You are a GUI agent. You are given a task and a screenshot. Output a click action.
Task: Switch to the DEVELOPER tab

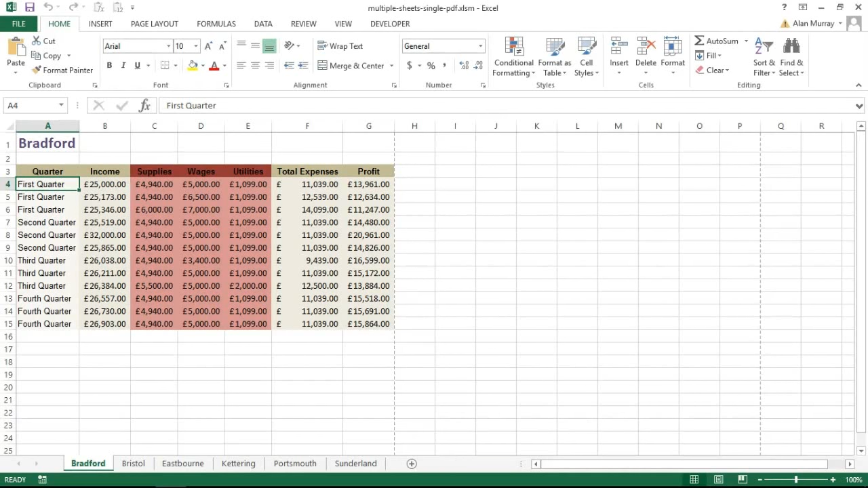coord(390,24)
